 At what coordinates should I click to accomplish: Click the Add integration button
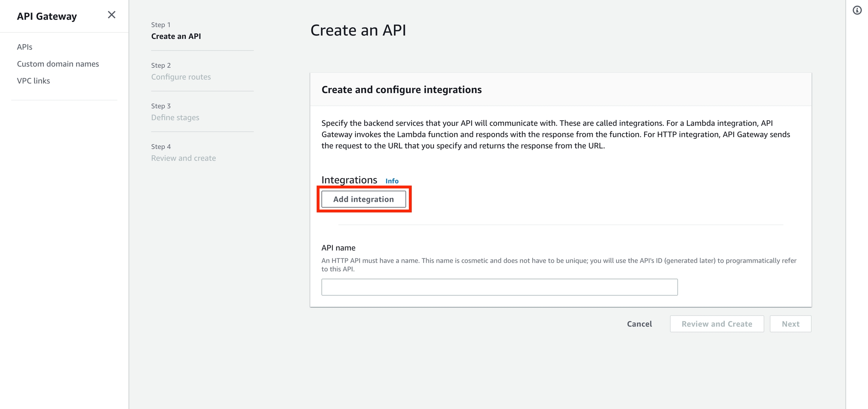coord(363,199)
